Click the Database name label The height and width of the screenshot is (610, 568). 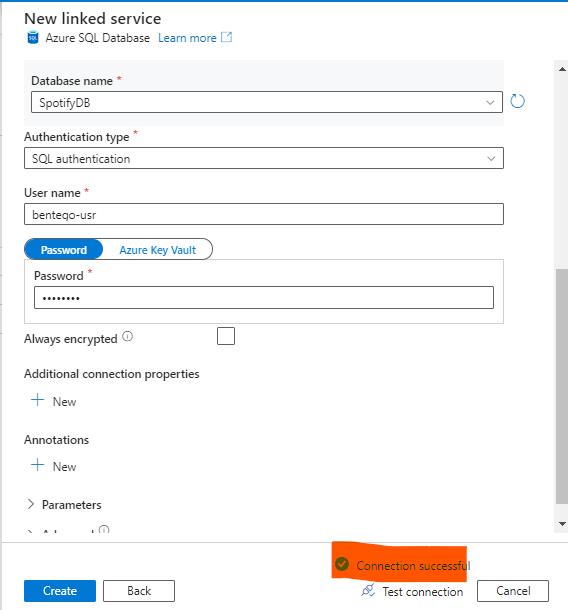(72, 81)
